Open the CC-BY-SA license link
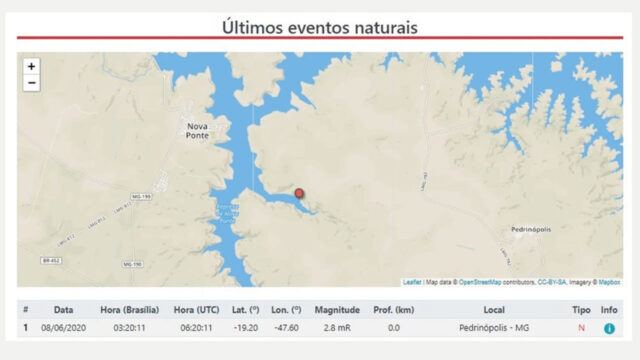 click(551, 282)
